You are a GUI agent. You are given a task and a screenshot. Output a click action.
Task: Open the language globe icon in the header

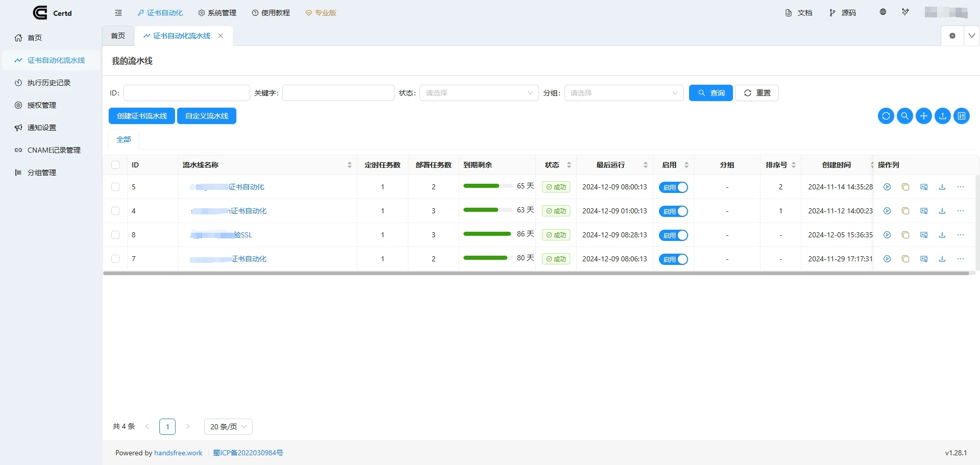883,12
